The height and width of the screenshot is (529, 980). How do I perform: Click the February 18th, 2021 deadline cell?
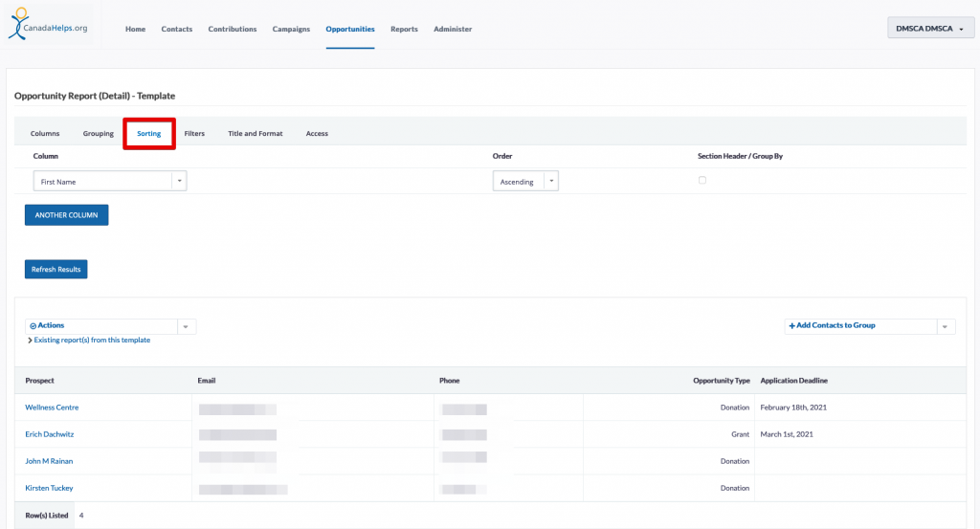pyautogui.click(x=793, y=408)
